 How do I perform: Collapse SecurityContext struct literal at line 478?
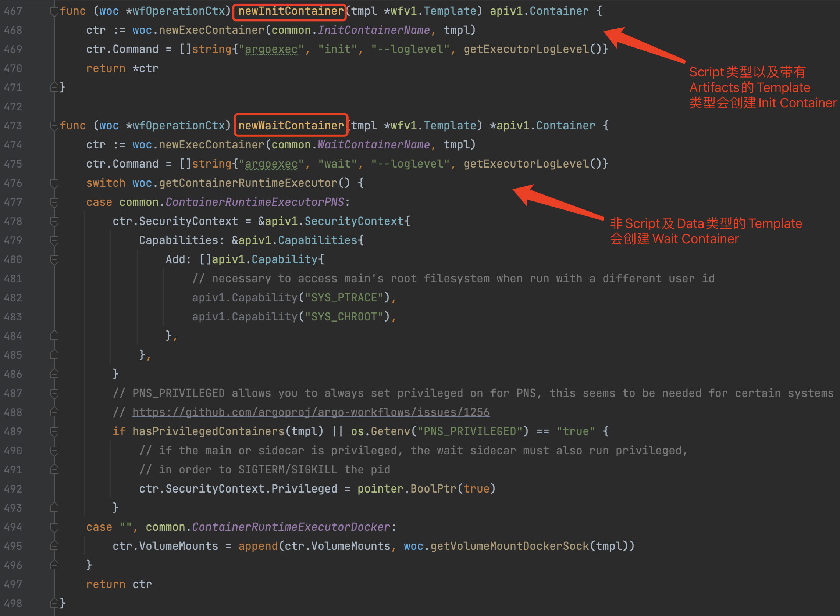(x=54, y=222)
